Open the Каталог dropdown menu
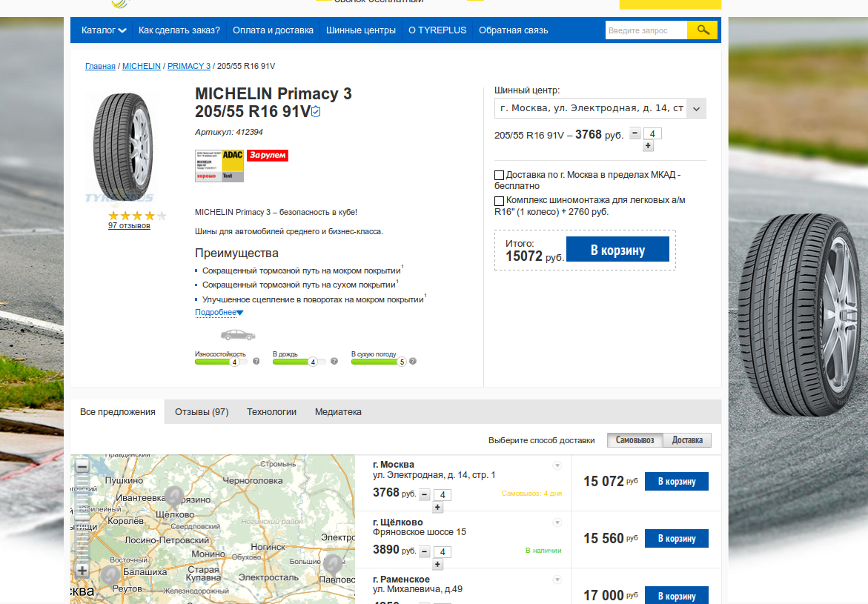 (104, 30)
